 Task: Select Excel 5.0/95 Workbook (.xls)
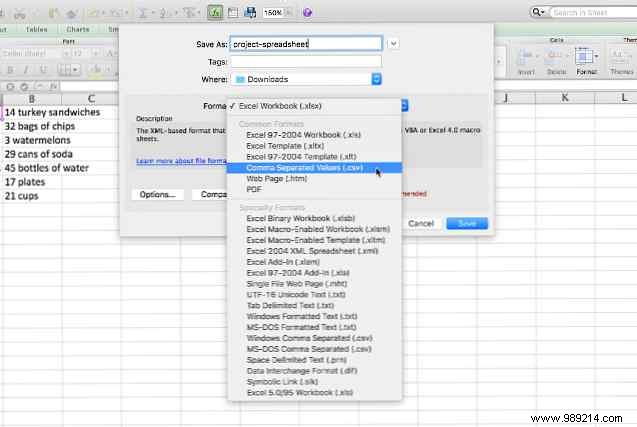point(314,393)
